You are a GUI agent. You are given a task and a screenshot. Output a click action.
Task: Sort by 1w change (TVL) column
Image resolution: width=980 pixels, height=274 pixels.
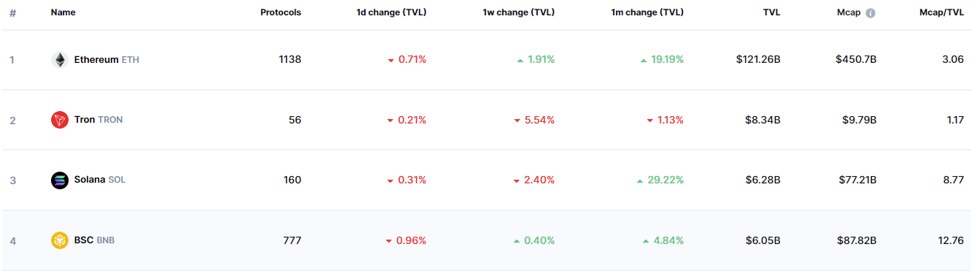click(x=518, y=12)
